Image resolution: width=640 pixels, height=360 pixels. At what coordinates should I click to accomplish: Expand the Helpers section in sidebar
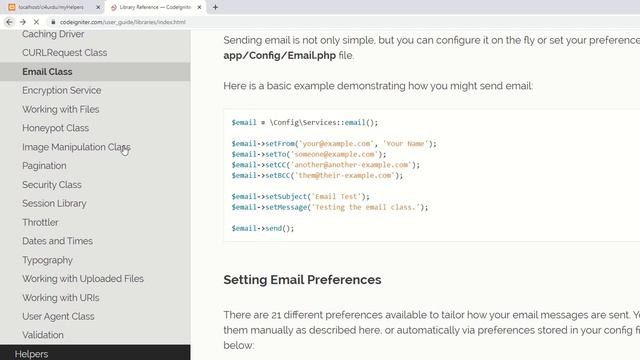coord(95,353)
